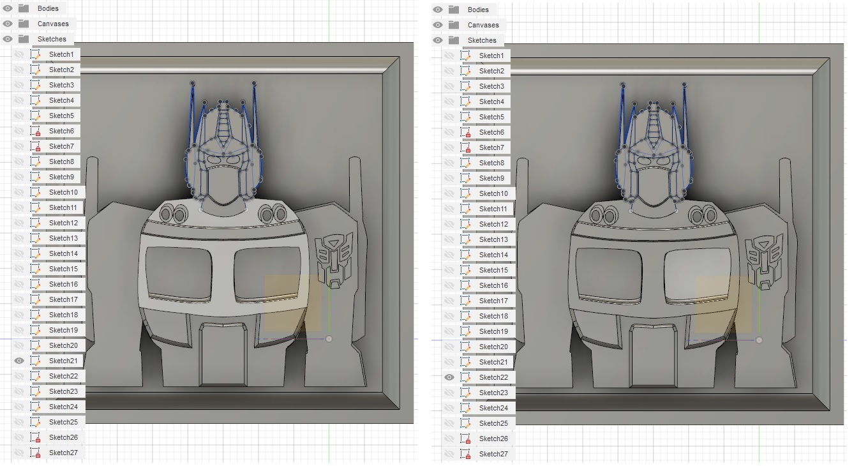The width and height of the screenshot is (868, 466).
Task: Hide Canvases using eye in right browser
Action: (438, 25)
